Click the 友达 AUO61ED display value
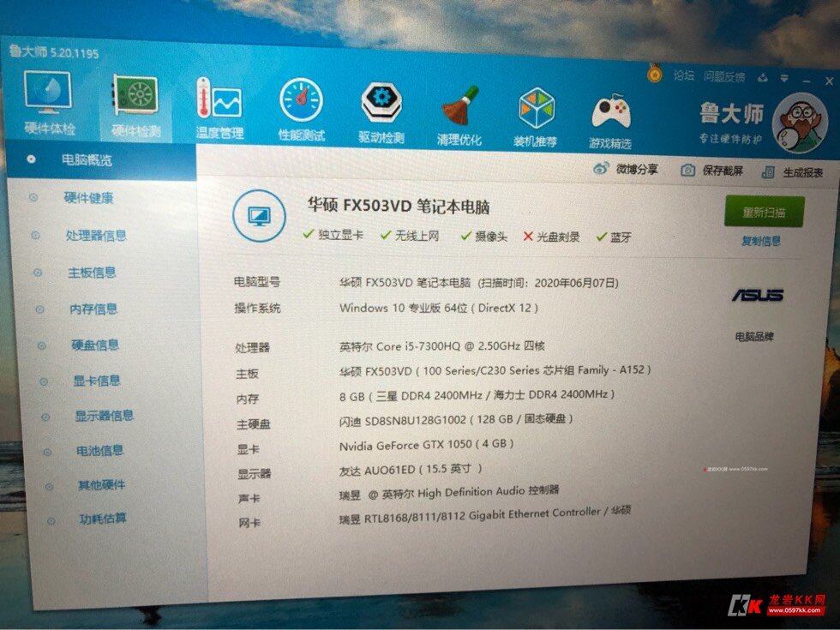 tap(411, 470)
